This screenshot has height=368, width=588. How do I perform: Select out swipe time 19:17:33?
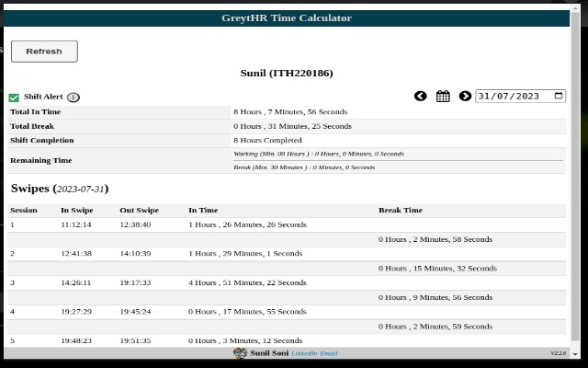[x=135, y=282]
